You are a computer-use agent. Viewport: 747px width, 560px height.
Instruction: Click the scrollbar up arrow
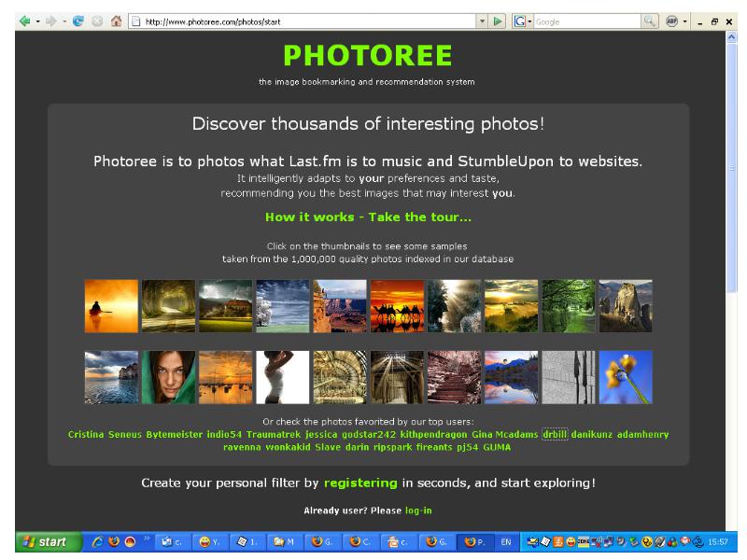tap(731, 36)
